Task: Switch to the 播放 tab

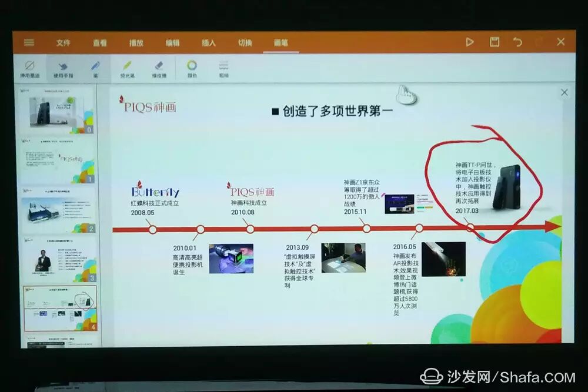Action: pyautogui.click(x=136, y=43)
